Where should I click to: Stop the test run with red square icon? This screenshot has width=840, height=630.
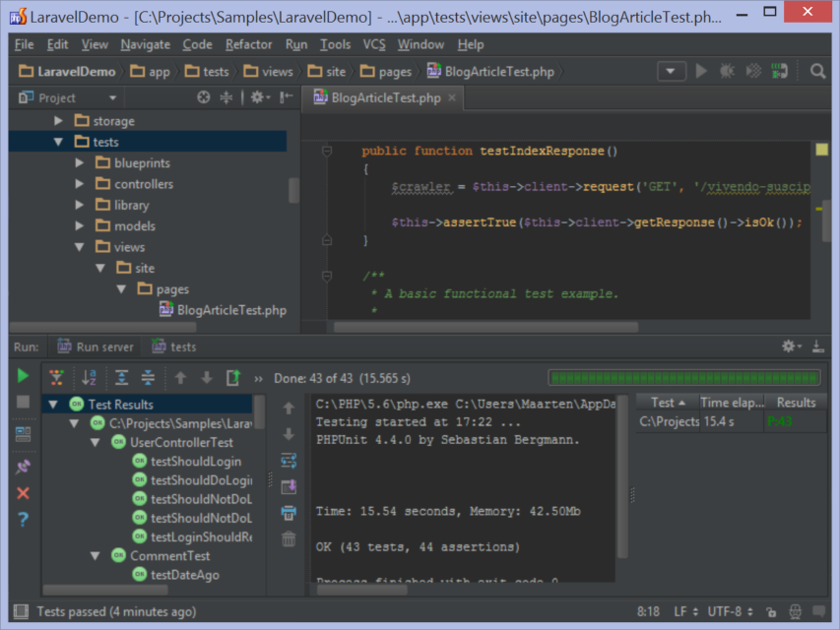click(22, 400)
